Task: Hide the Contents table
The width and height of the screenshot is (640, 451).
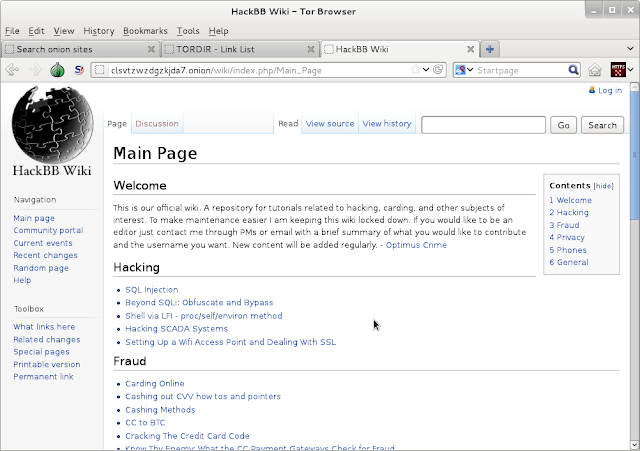Action: [603, 186]
